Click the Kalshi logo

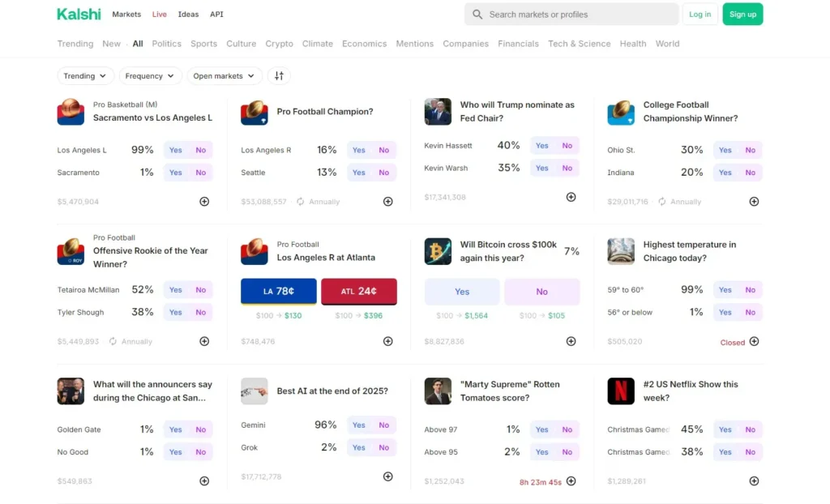pos(79,14)
